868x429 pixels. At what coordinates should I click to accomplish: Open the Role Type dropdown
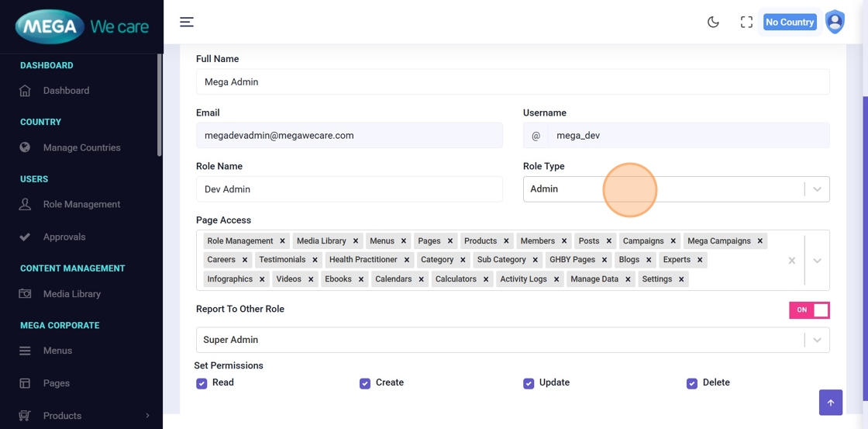click(817, 189)
